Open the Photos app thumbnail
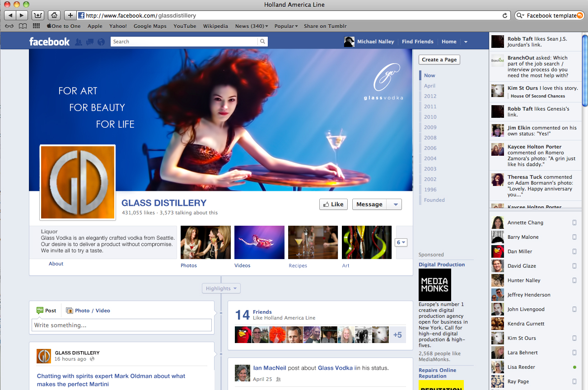This screenshot has height=390, width=588. (205, 242)
